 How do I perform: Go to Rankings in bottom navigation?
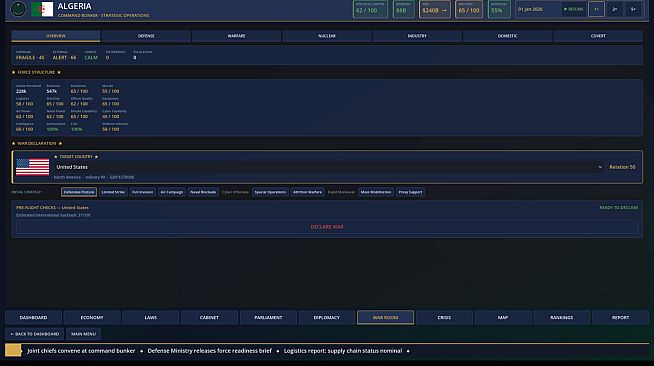[561, 318]
